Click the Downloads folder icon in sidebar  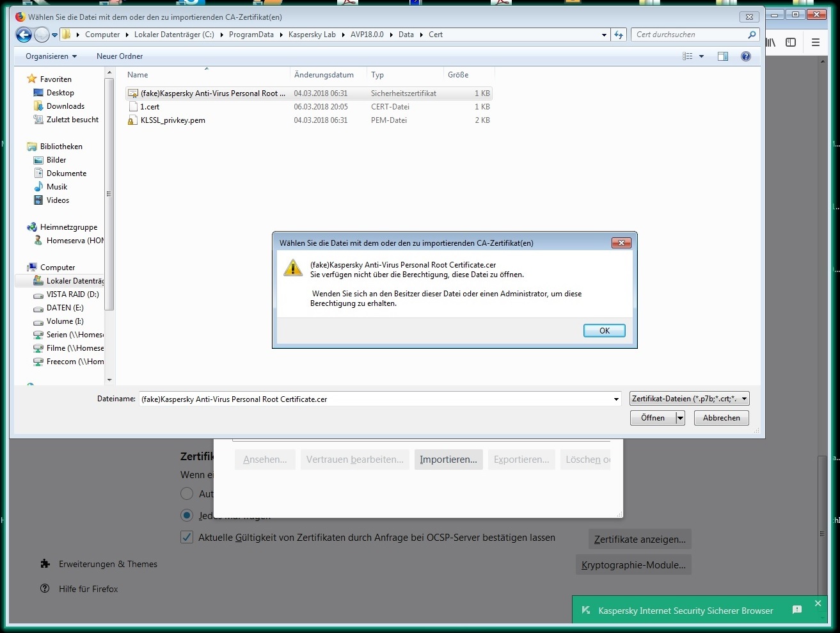coord(38,106)
